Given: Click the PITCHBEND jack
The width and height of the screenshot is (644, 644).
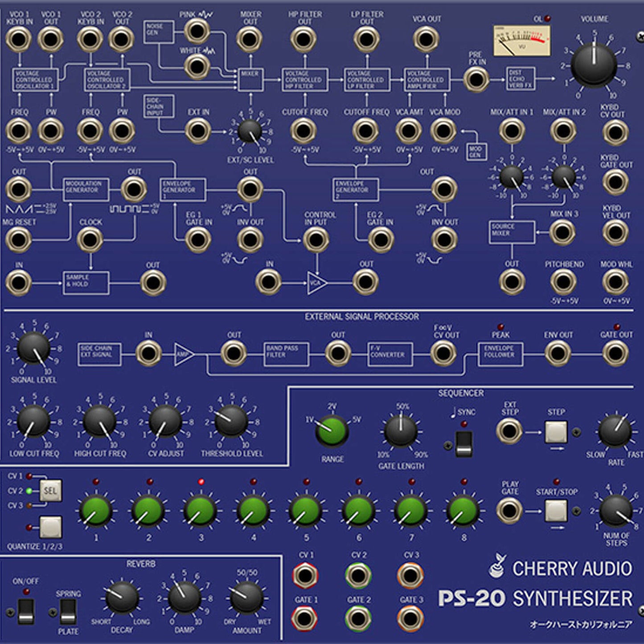Looking at the screenshot, I should click(562, 282).
